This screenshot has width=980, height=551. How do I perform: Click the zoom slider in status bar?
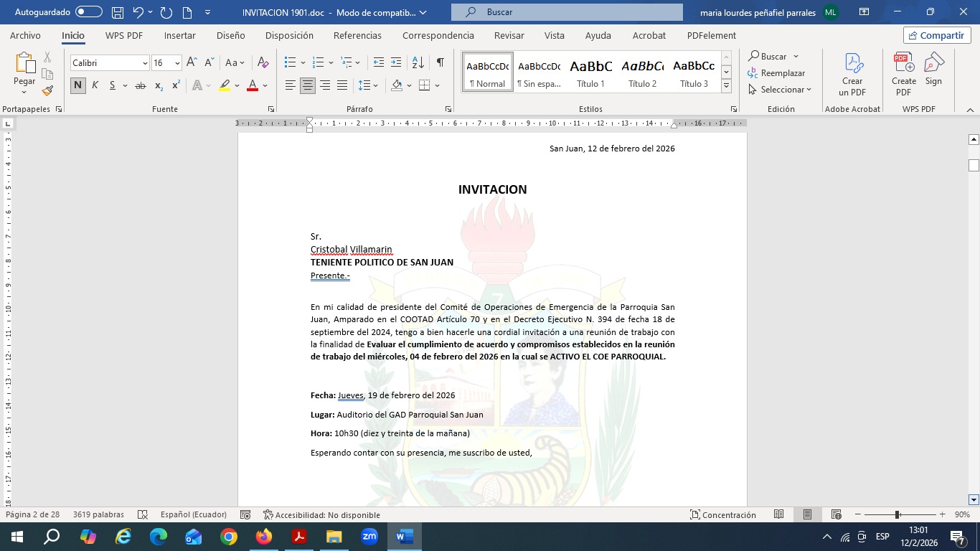(x=897, y=515)
